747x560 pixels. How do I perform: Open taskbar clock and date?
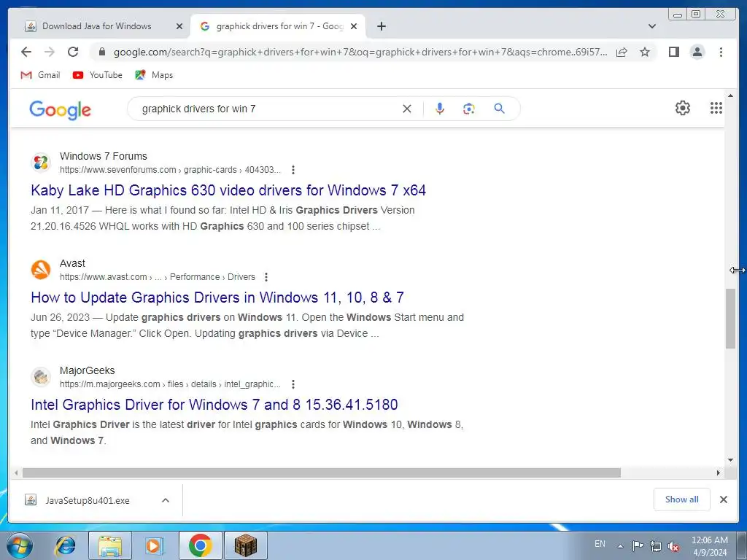pos(709,546)
